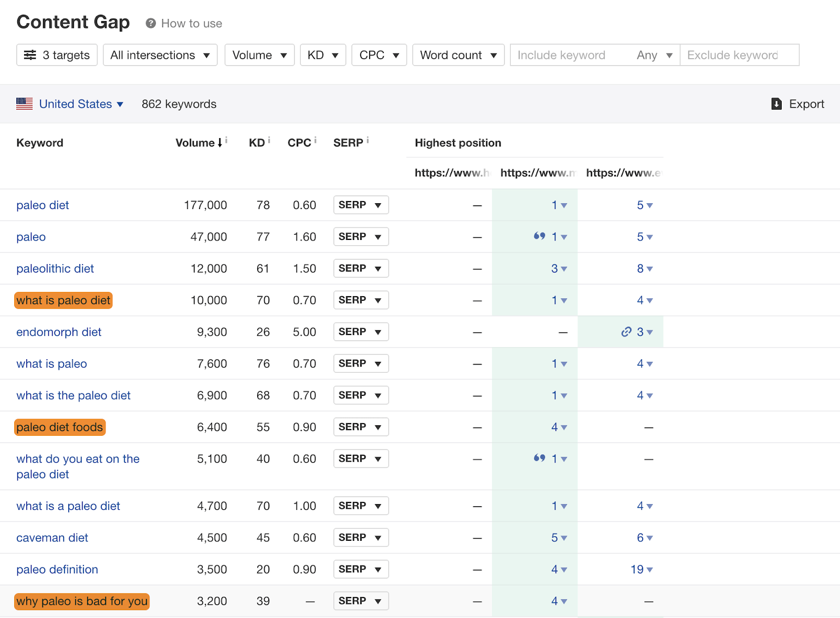Click the United States flag icon
Screen dimensions: 840x618
click(24, 103)
